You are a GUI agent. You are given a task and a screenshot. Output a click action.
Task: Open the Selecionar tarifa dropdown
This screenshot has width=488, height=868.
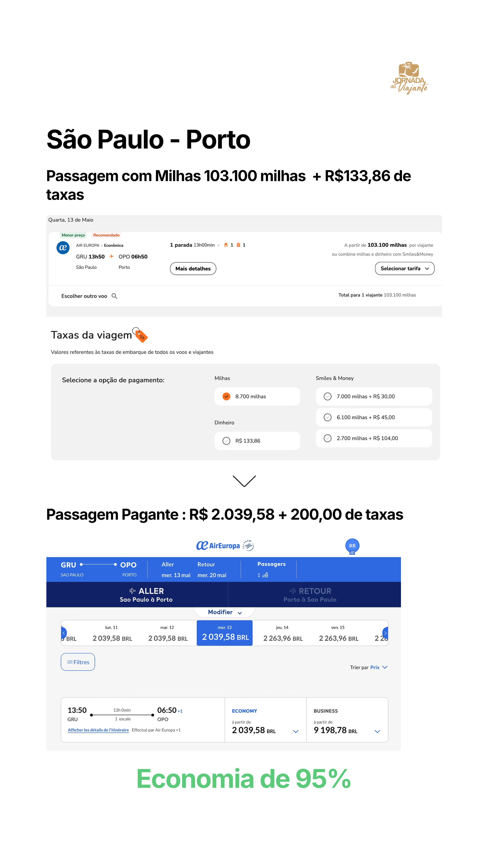point(404,269)
